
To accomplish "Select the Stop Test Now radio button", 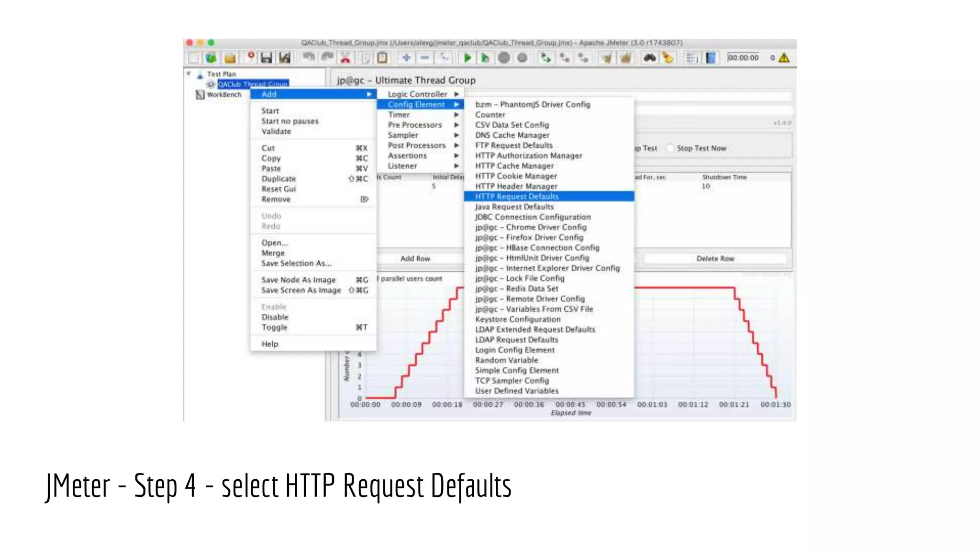I will pyautogui.click(x=671, y=148).
